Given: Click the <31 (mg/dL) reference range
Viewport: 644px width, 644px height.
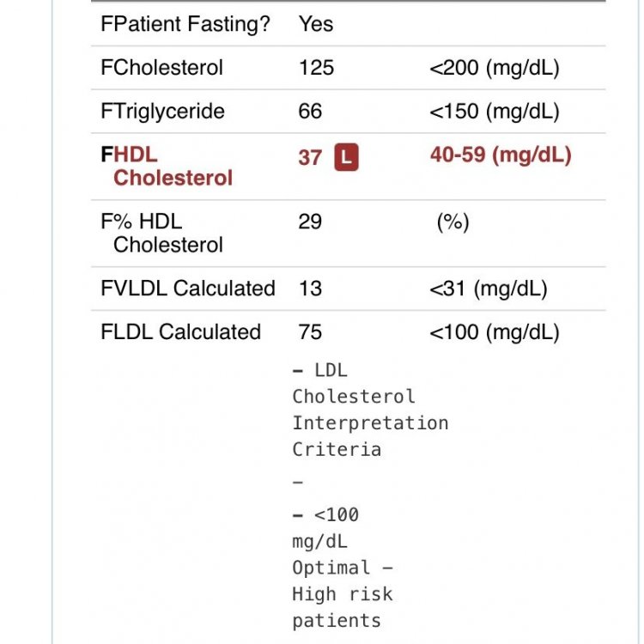Looking at the screenshot, I should (488, 289).
